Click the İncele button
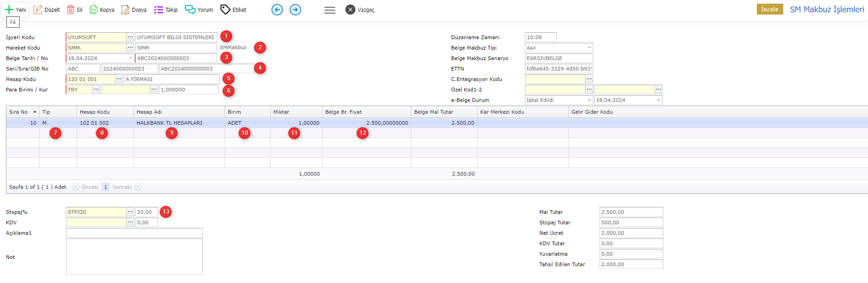This screenshot has width=868, height=283. tap(770, 9)
